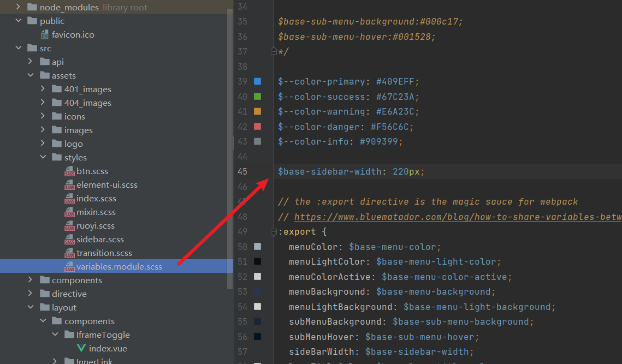Click the 404_images folder icon
The height and width of the screenshot is (364, 622).
57,103
